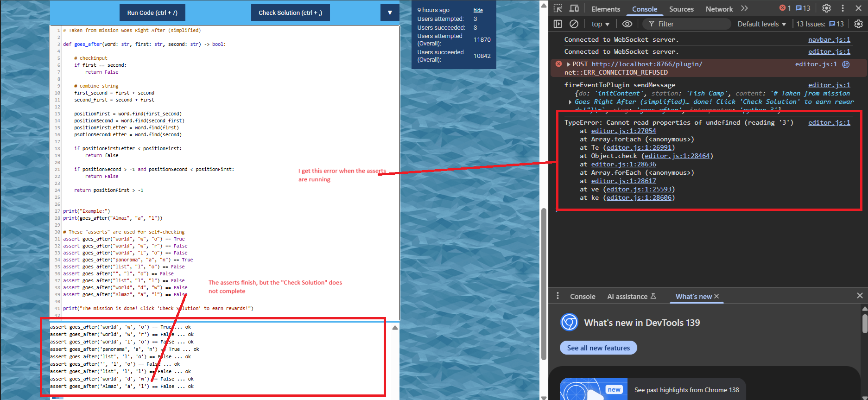Open console settings gear beside Issues
The height and width of the screenshot is (400, 868).
point(858,24)
